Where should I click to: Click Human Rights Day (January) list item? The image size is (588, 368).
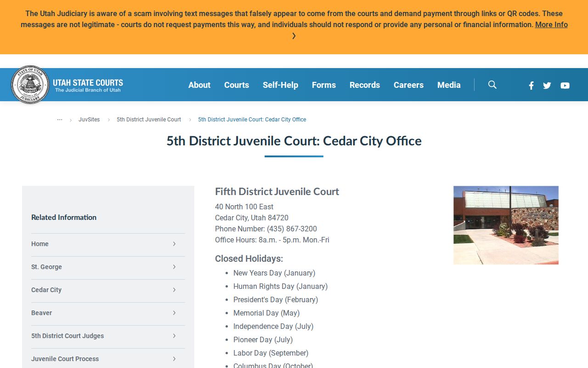(x=280, y=286)
